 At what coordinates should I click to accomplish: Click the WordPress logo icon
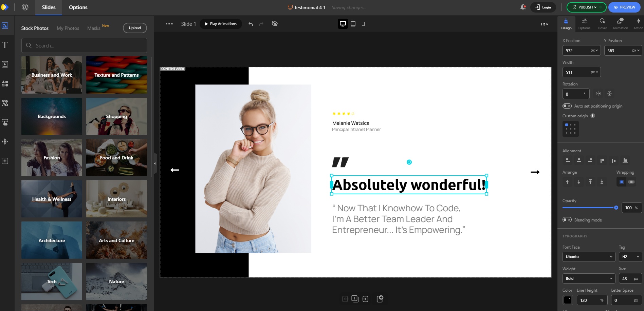(25, 7)
